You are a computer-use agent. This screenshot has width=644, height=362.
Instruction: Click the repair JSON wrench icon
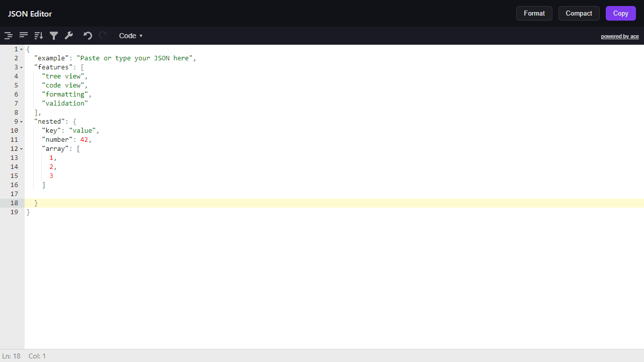tap(69, 36)
